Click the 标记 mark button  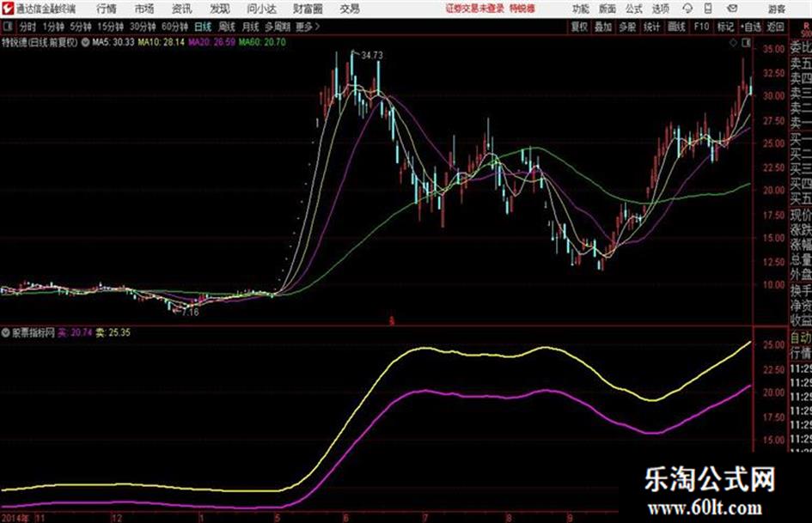725,27
